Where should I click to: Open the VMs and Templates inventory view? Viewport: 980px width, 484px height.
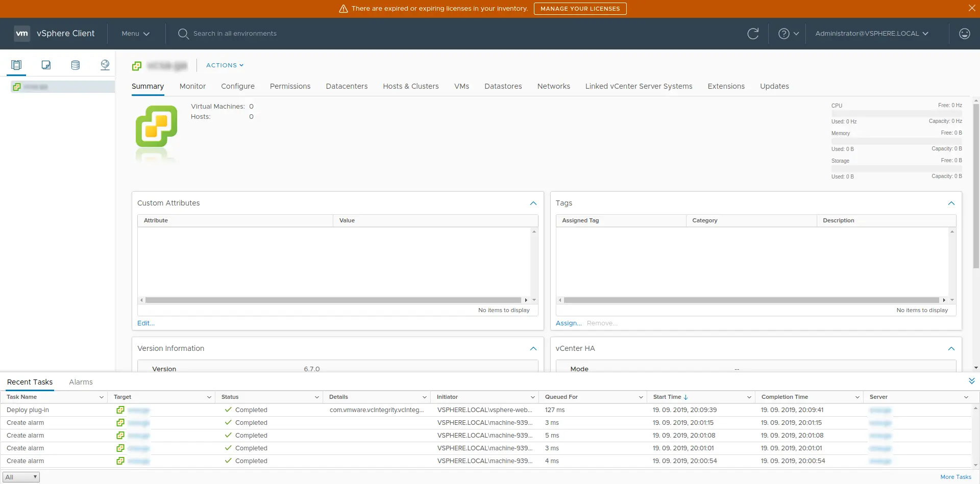(x=46, y=65)
